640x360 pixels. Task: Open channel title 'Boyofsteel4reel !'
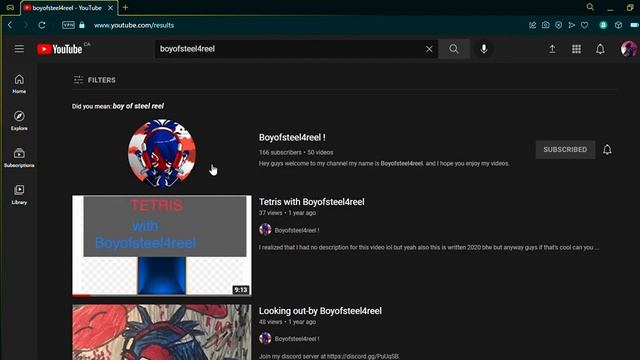coord(292,138)
